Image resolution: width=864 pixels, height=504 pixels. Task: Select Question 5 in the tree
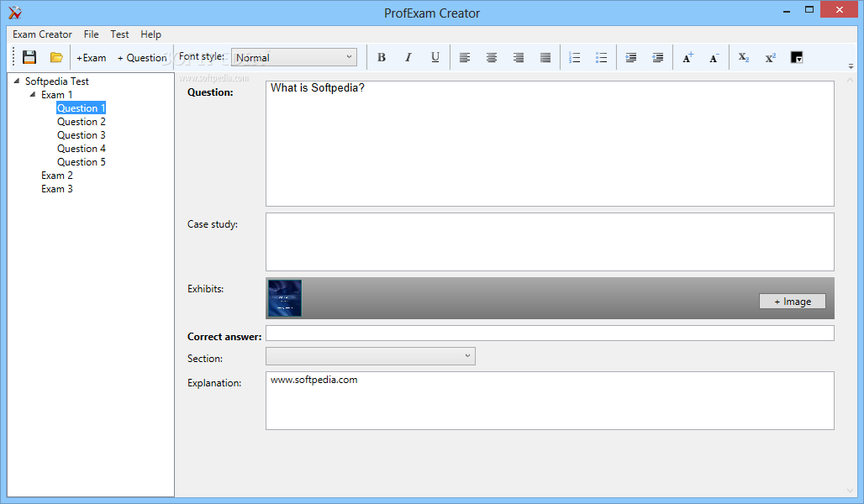click(x=81, y=162)
